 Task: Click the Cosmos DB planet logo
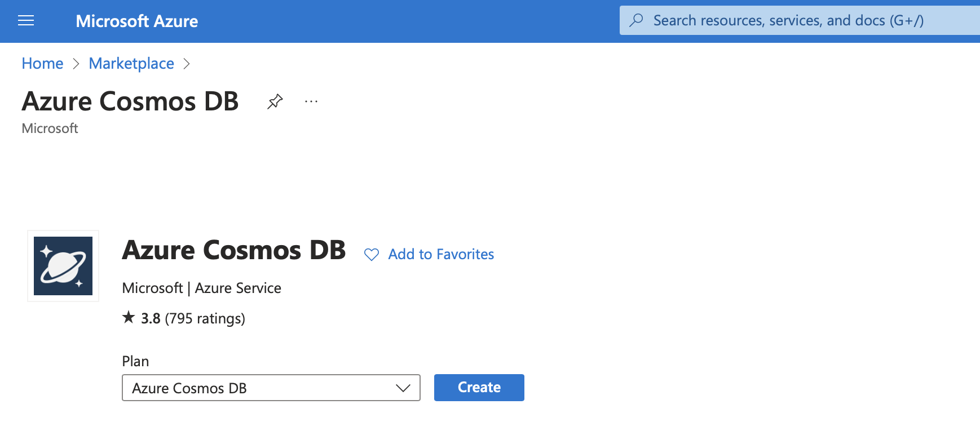[x=63, y=266]
